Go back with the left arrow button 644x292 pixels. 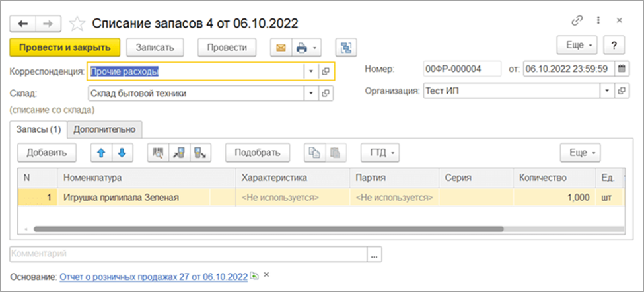click(x=22, y=24)
